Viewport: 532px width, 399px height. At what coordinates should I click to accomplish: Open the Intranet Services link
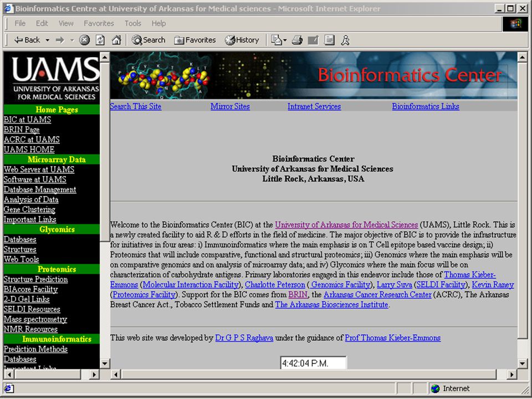coord(314,106)
